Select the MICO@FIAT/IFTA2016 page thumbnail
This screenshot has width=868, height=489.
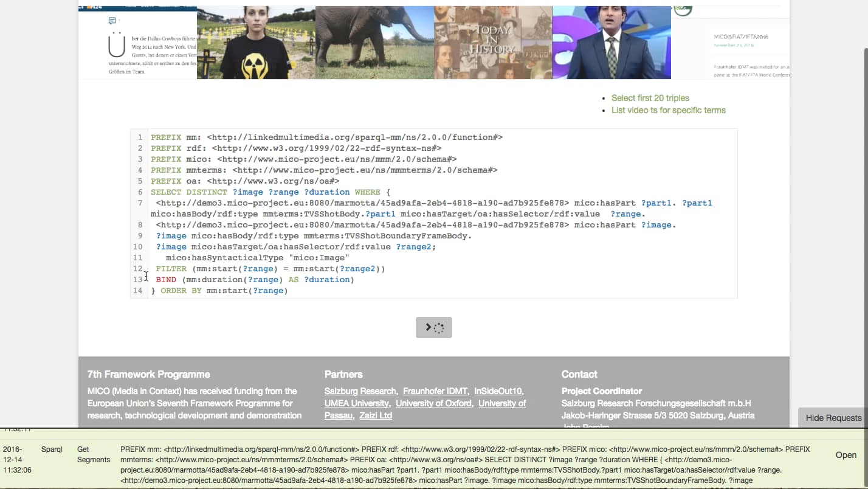[730, 43]
